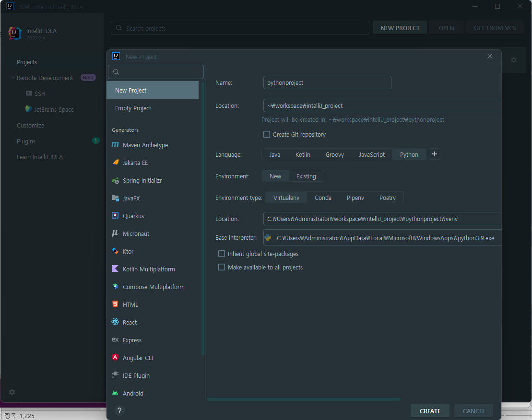Toggle Inherit global site-packages
This screenshot has width=532, height=420.
(x=222, y=254)
